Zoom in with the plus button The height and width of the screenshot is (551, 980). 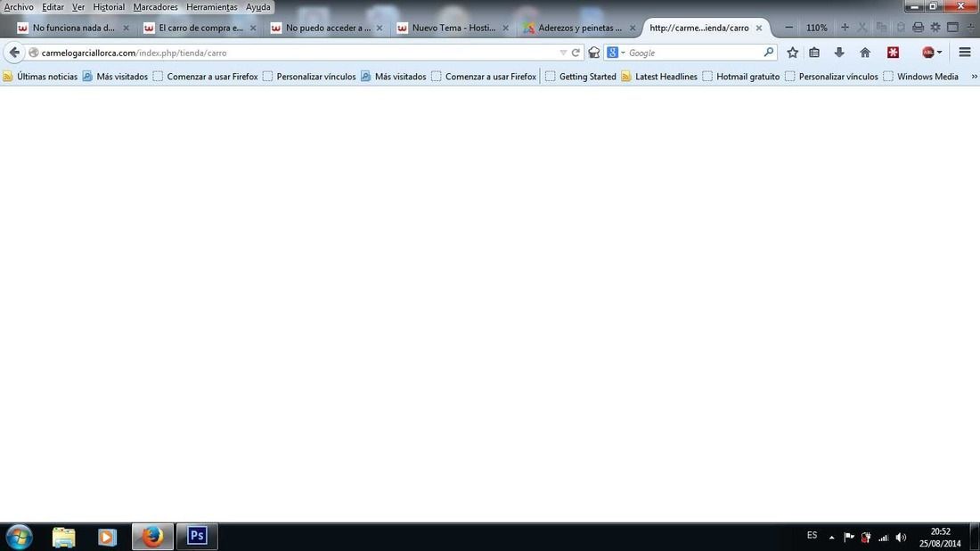(x=845, y=28)
